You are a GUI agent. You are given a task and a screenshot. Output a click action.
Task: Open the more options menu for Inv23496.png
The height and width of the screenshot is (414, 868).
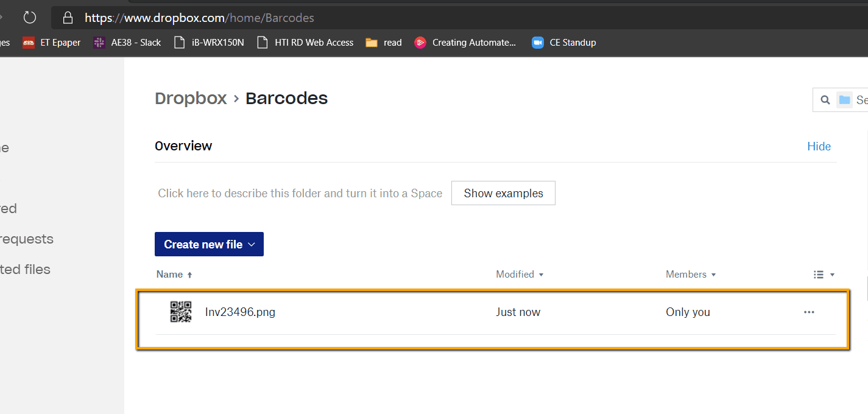click(x=808, y=312)
